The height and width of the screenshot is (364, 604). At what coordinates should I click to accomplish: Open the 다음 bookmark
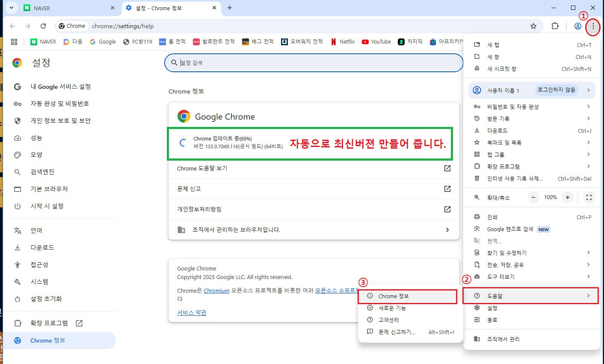point(73,41)
